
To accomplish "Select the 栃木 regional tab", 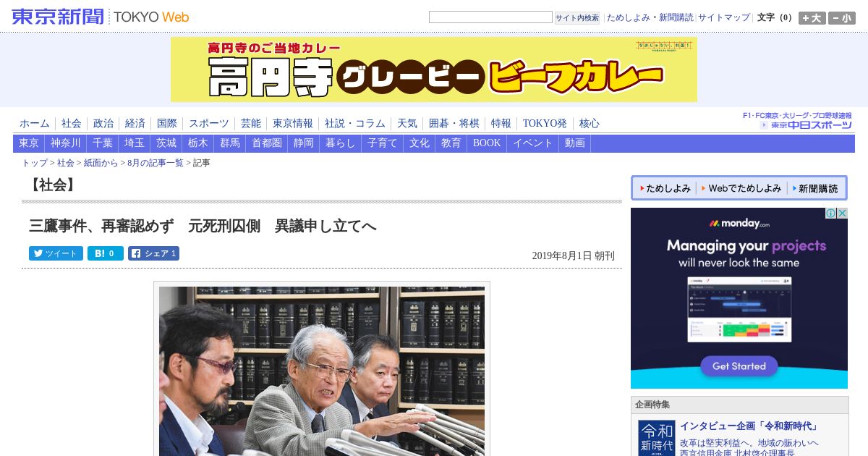I will [x=198, y=143].
